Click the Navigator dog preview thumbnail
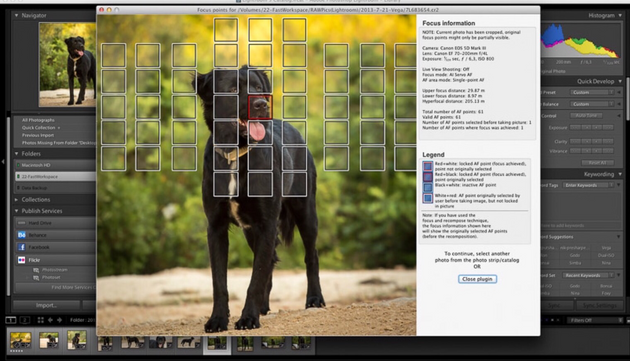This screenshot has width=630, height=361. (67, 64)
